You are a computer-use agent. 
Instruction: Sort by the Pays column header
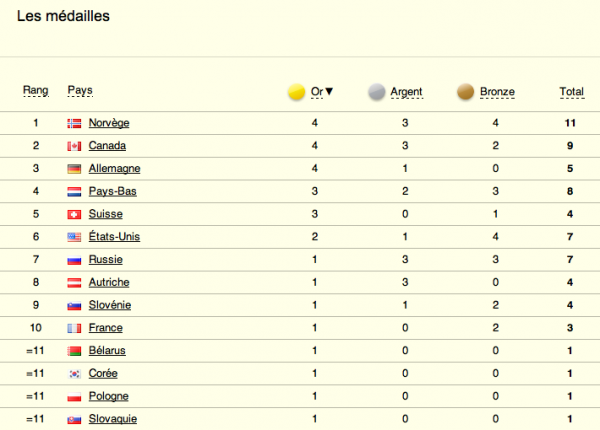click(80, 91)
